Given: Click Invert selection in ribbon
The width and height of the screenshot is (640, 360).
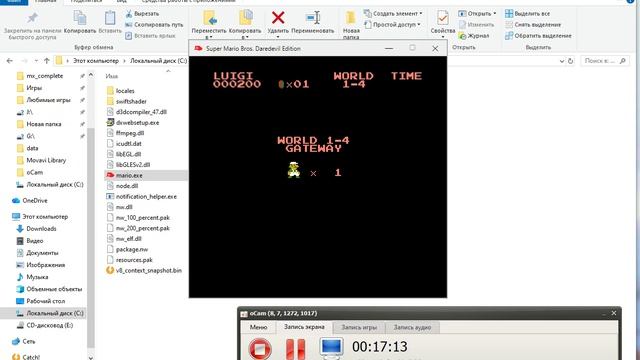Looking at the screenshot, I should (x=538, y=36).
